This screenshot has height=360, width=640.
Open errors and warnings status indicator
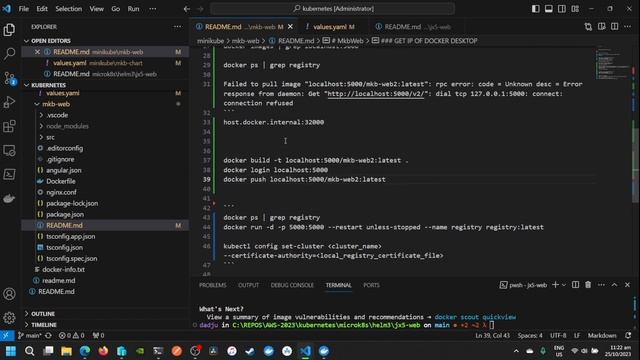click(71, 336)
